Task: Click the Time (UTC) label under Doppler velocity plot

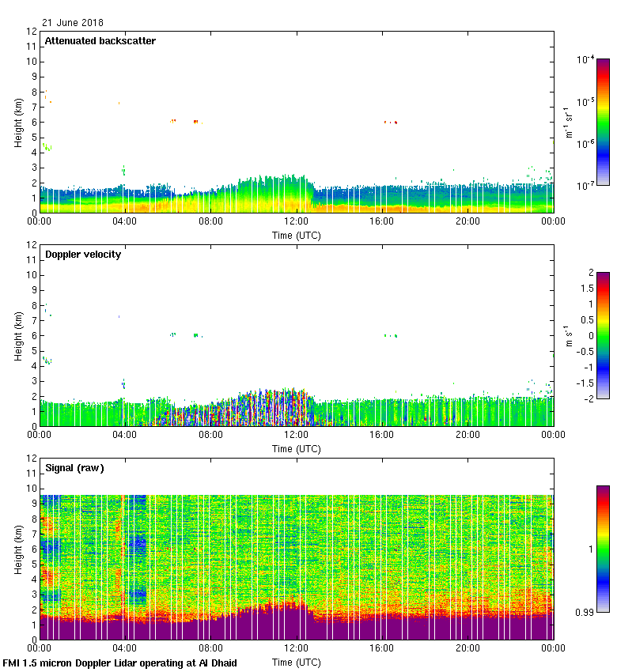Action: (297, 449)
